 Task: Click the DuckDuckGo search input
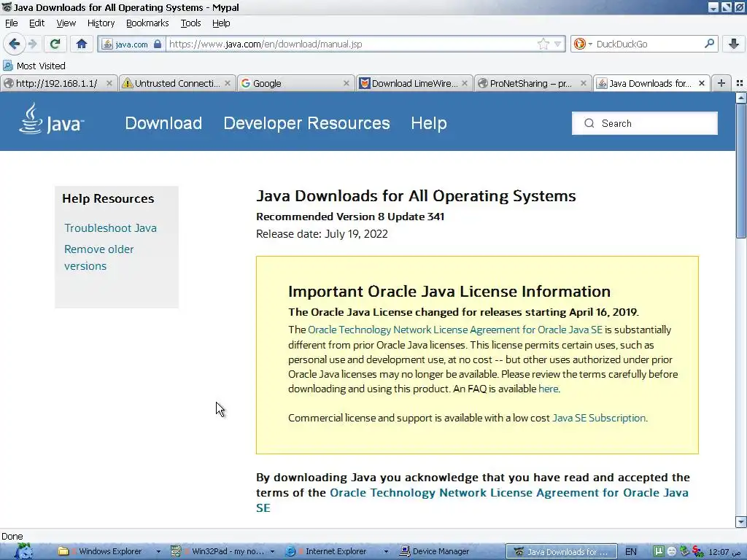648,44
